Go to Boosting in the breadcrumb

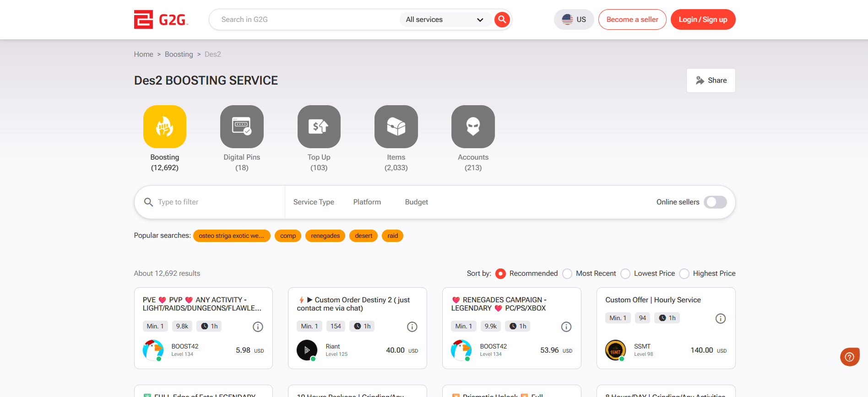click(179, 54)
